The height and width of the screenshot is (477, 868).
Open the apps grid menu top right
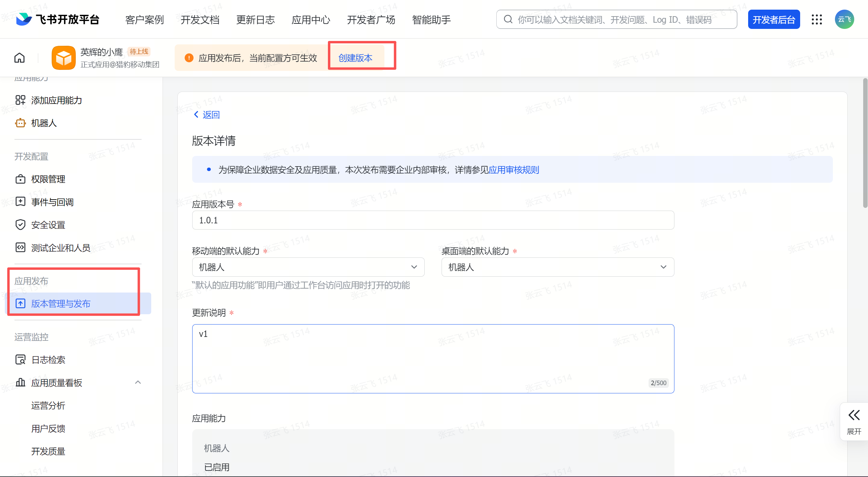817,19
